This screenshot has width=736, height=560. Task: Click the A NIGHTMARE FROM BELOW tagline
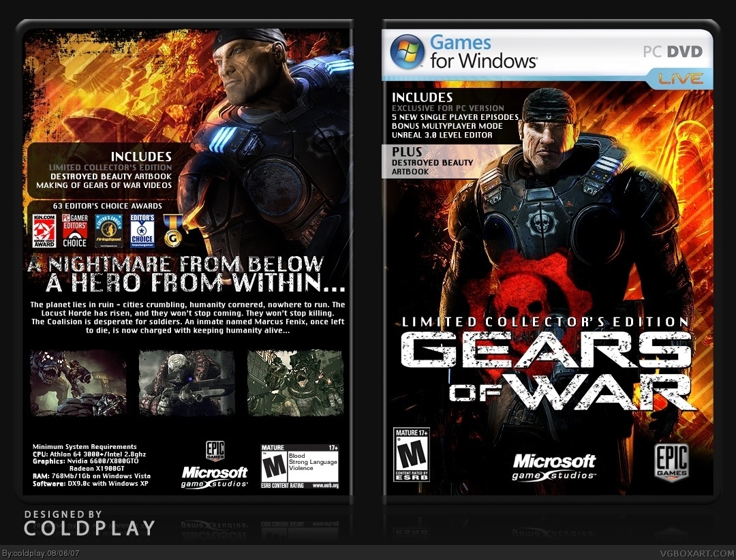176,264
